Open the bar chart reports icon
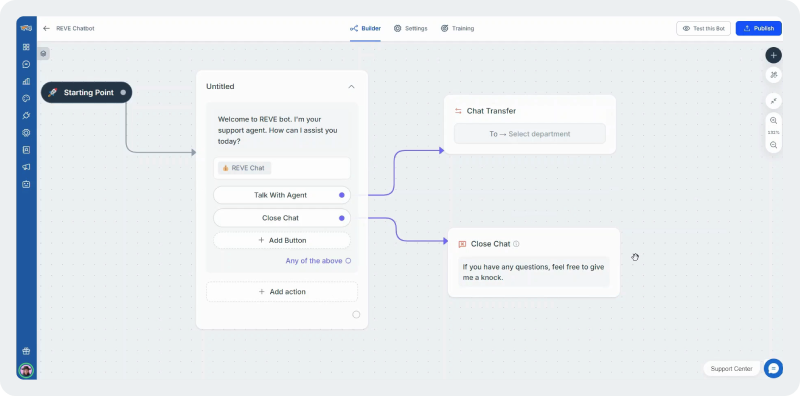Image resolution: width=800 pixels, height=396 pixels. 26,81
